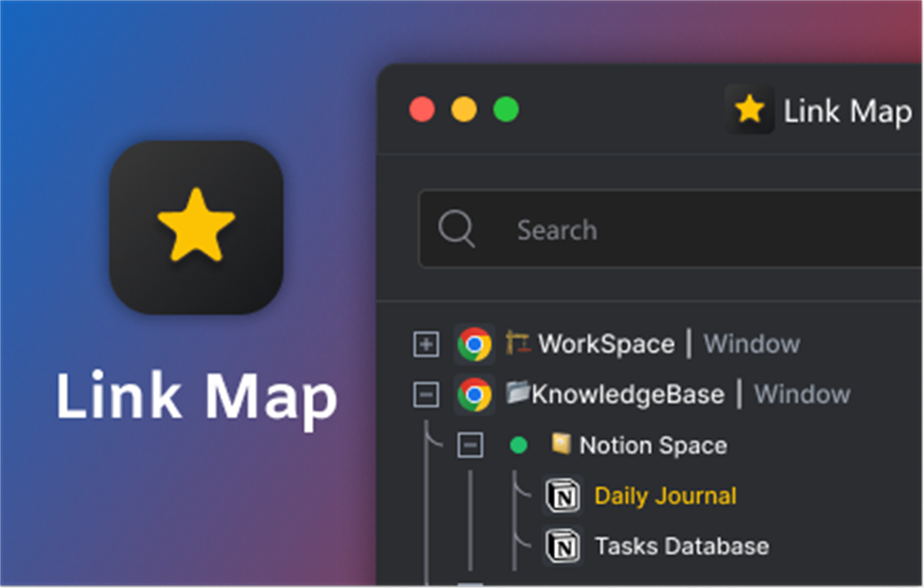The width and height of the screenshot is (924, 588).
Task: Open the Daily Journal tab entry
Action: click(665, 496)
